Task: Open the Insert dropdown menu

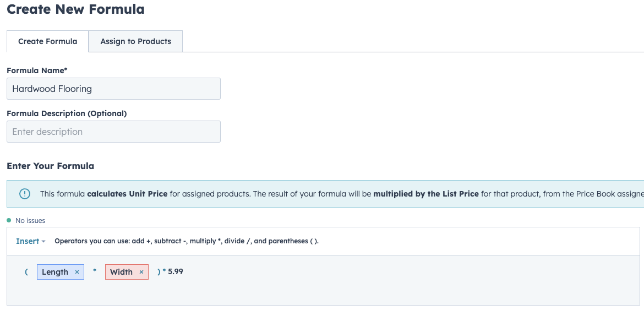Action: (30, 241)
